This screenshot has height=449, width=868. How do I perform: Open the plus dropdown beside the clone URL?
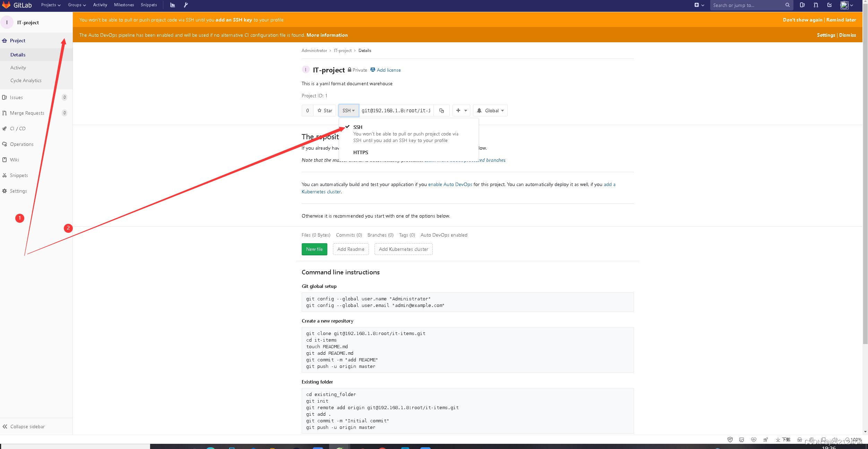coord(461,111)
